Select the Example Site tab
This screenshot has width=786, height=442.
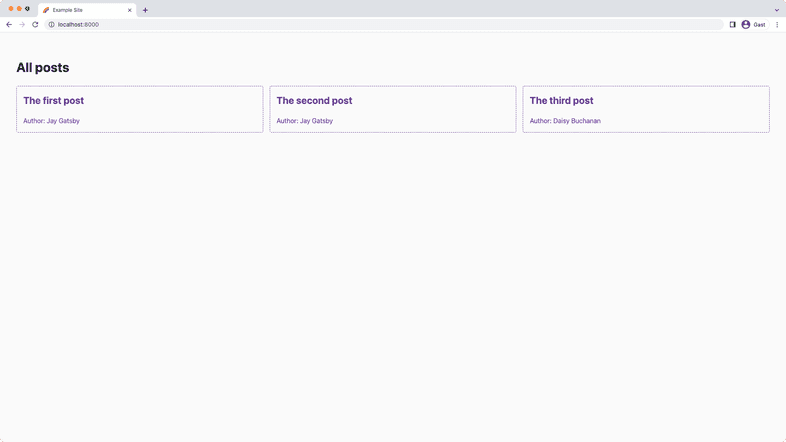[x=80, y=10]
